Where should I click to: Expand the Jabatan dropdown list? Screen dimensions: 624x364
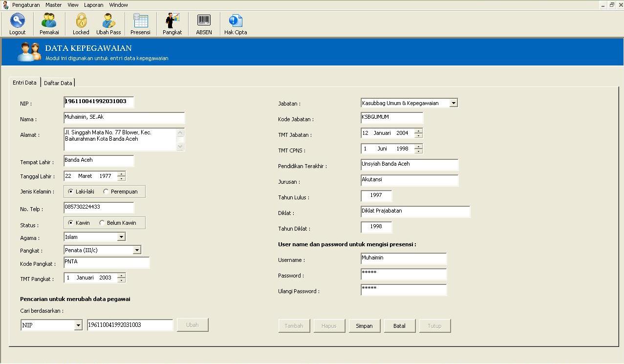pos(453,103)
